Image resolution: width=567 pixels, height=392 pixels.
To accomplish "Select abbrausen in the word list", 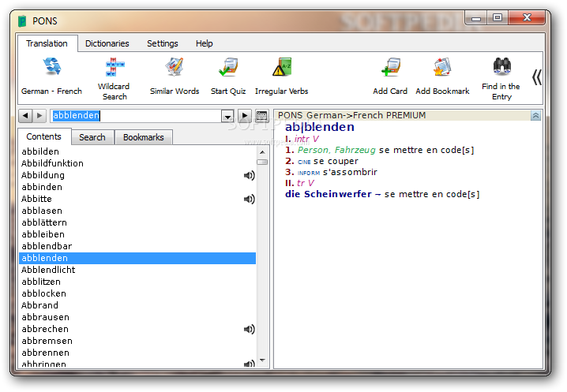I will 137,317.
